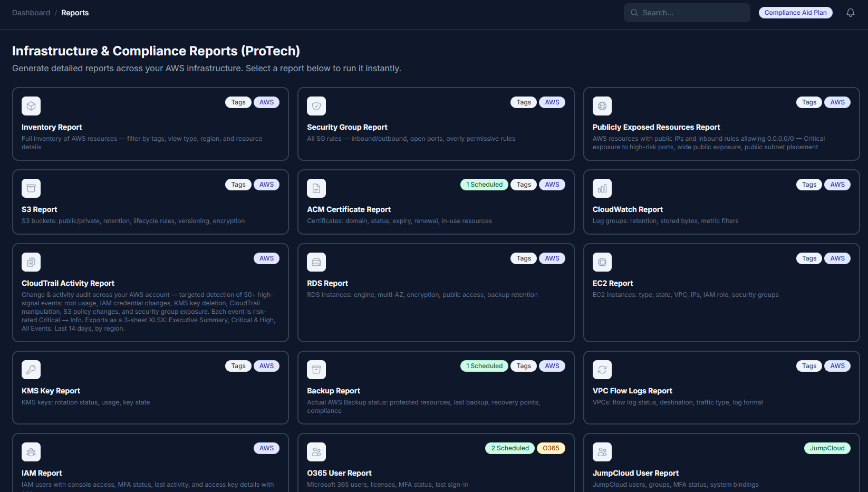The height and width of the screenshot is (492, 868).
Task: Select the CloudWatch Report title
Action: click(x=628, y=209)
